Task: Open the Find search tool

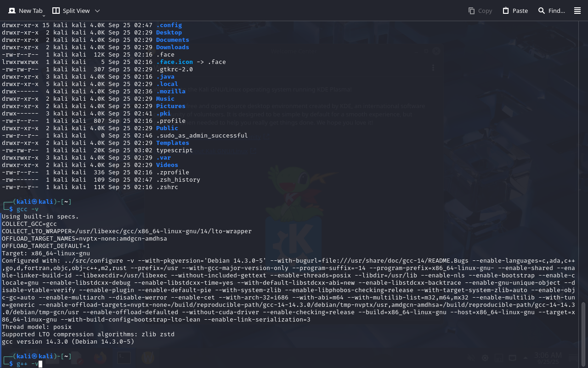Action: click(551, 11)
